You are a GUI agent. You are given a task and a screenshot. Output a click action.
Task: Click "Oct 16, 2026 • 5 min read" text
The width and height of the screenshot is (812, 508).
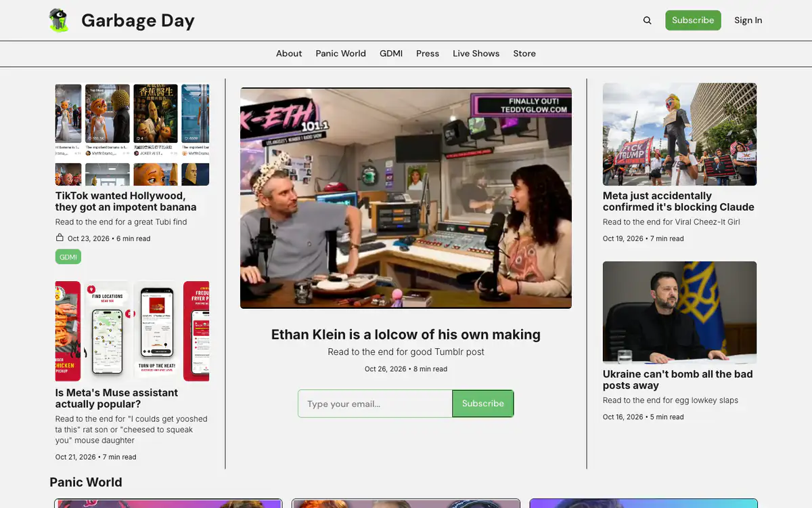(644, 417)
